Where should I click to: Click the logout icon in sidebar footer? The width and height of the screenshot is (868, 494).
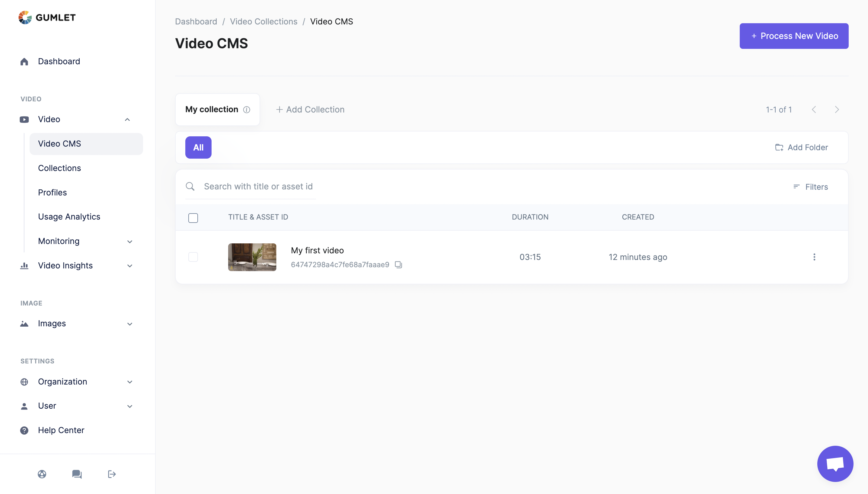click(112, 474)
